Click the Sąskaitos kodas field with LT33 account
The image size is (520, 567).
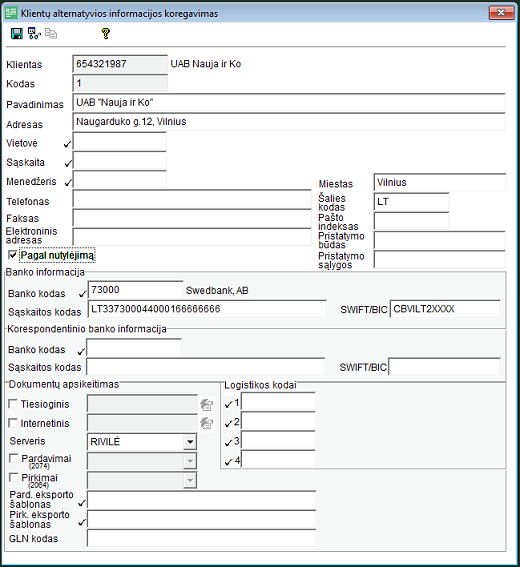(207, 309)
